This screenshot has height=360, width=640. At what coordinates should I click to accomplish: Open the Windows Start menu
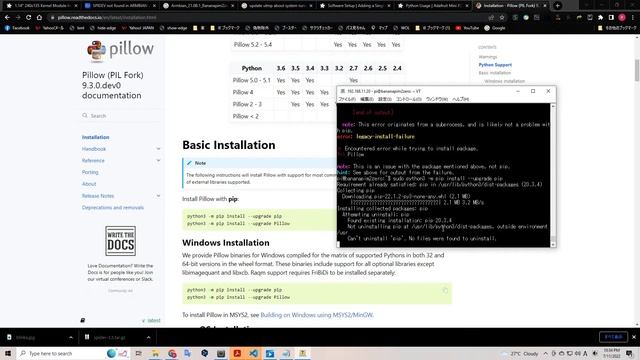(x=8, y=353)
